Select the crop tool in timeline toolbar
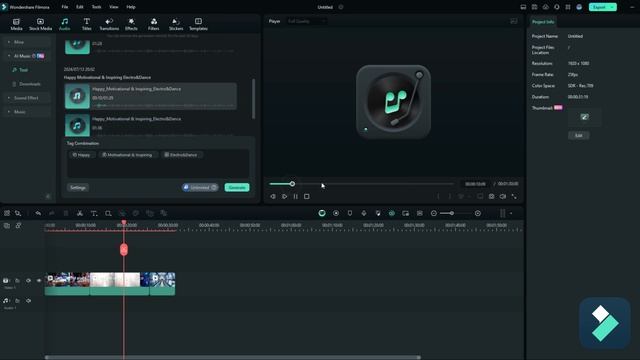Viewport: 640px width, 360px height. tap(108, 213)
